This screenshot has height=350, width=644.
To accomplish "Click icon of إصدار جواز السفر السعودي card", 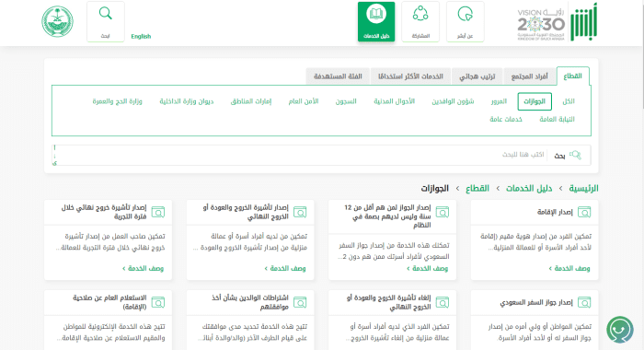I will tap(584, 303).
